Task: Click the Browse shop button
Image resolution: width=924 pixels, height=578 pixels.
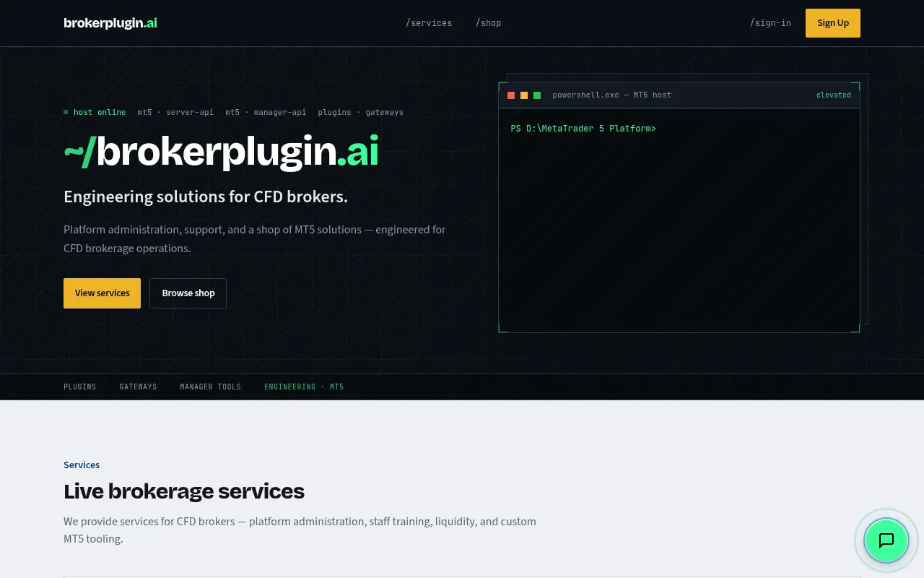Action: click(188, 293)
